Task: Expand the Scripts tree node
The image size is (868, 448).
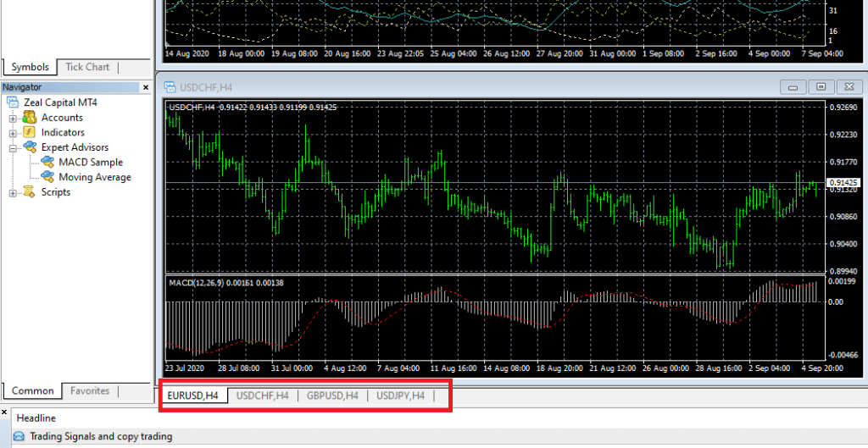Action: 13,193
